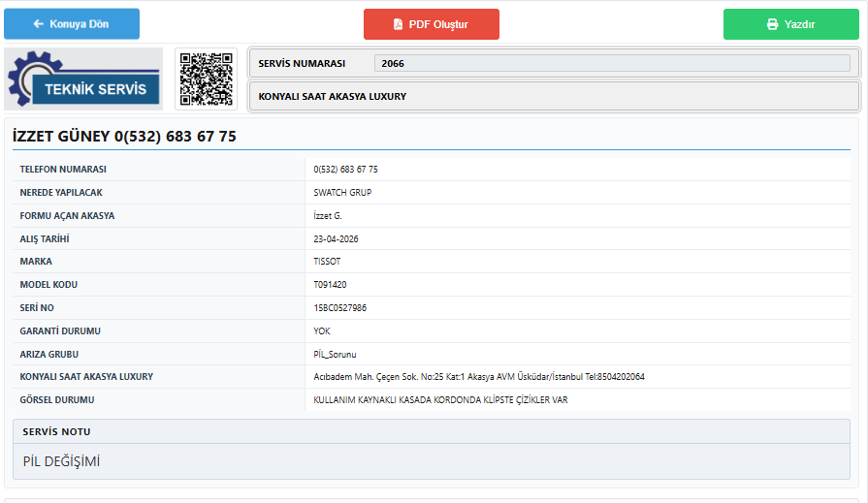Screen dimensions: 868x503
Task: Click the SWATCH GRUP value row
Action: [577, 193]
